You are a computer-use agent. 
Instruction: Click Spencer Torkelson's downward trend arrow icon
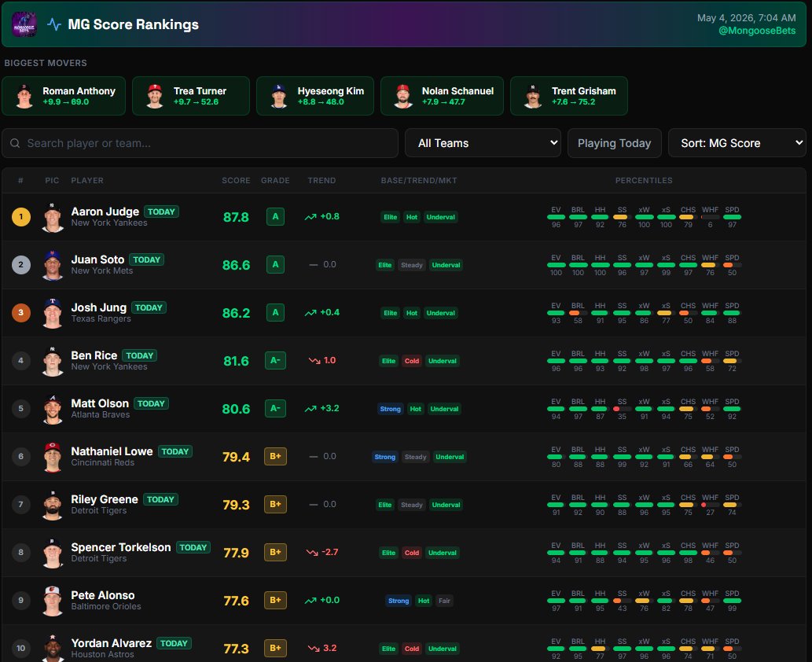312,552
